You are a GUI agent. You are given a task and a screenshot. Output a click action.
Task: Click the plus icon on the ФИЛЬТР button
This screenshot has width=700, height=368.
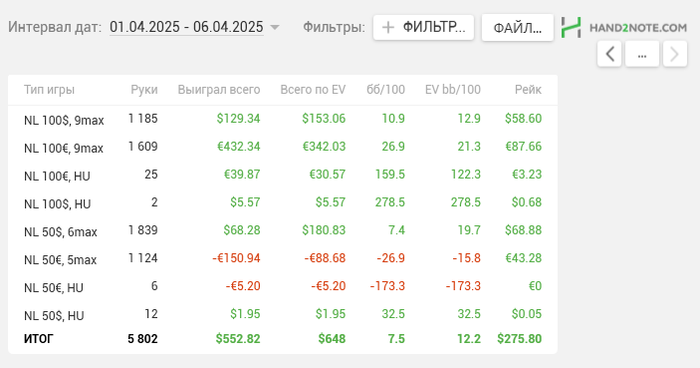click(388, 28)
